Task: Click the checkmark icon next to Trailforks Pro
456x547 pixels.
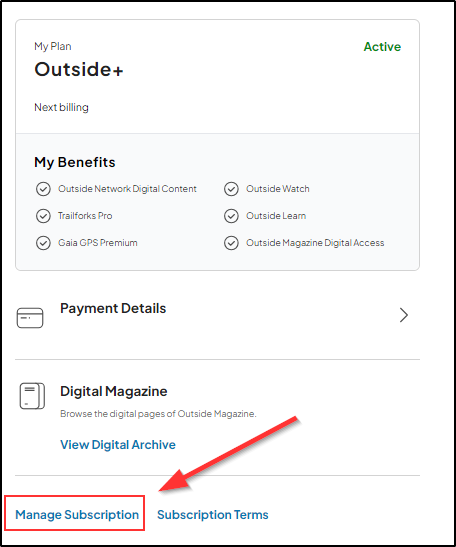Action: (x=43, y=216)
